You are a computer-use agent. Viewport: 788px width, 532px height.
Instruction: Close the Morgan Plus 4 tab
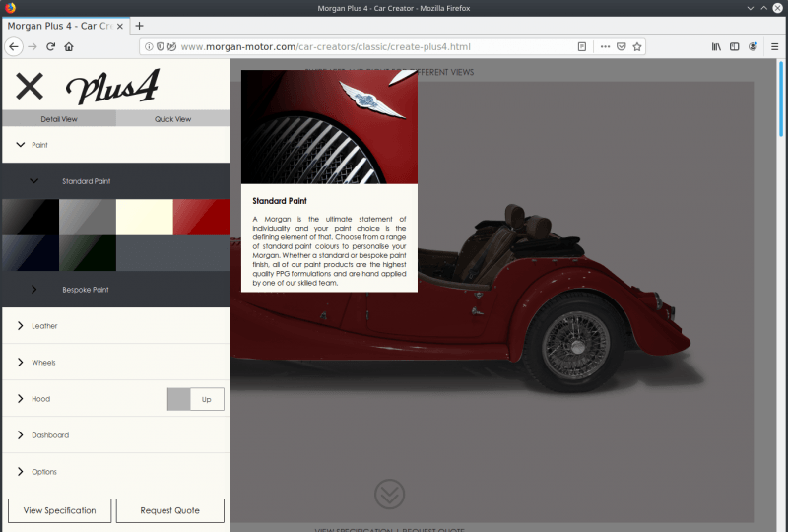pyautogui.click(x=119, y=27)
